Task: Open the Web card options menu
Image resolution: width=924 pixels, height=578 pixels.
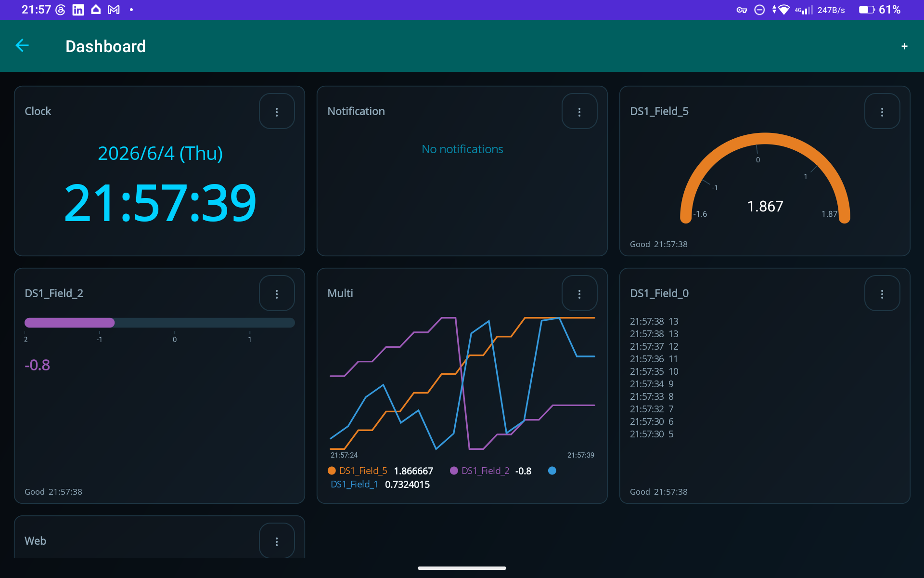Action: pos(277,541)
